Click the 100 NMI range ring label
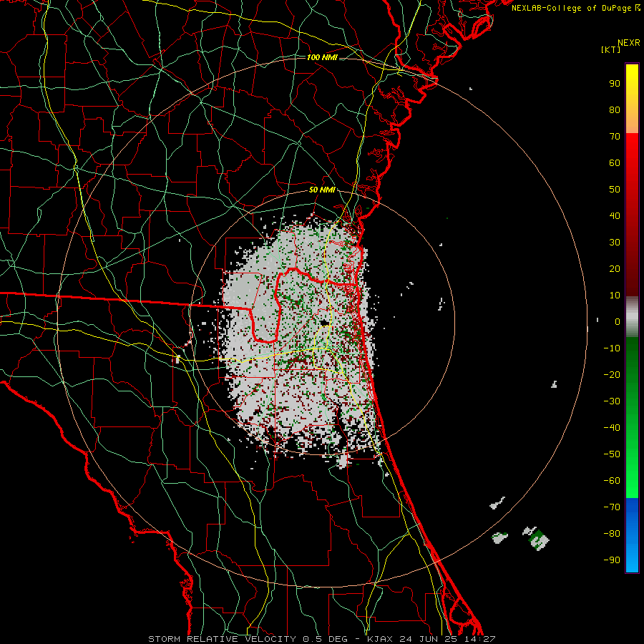This screenshot has width=644, height=644. tap(322, 57)
